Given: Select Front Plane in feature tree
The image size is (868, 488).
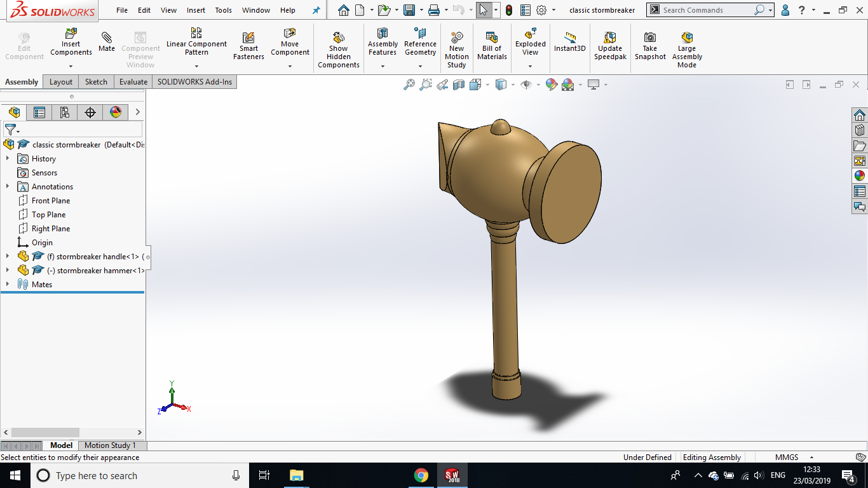Looking at the screenshot, I should point(51,201).
